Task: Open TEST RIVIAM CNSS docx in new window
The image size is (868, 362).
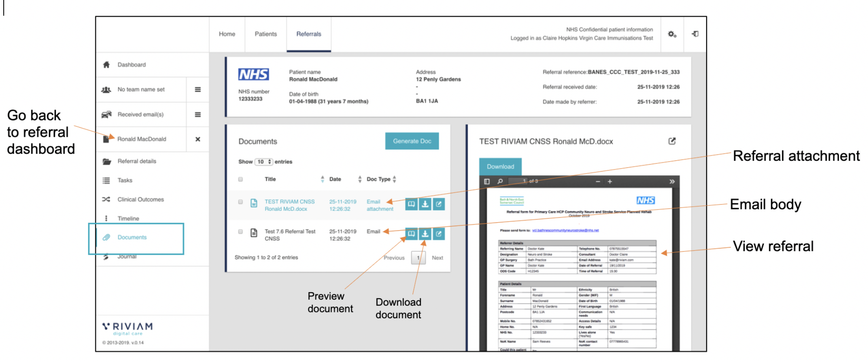Action: 439,204
